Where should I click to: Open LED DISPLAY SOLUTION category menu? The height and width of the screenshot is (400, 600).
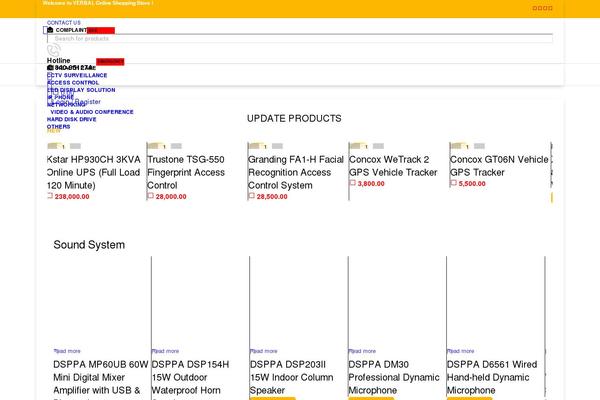tap(81, 90)
